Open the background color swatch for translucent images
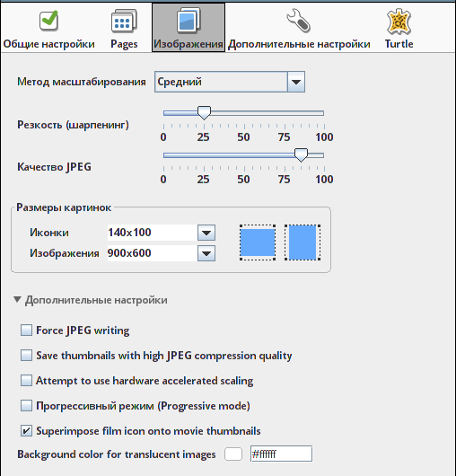 coord(233,454)
